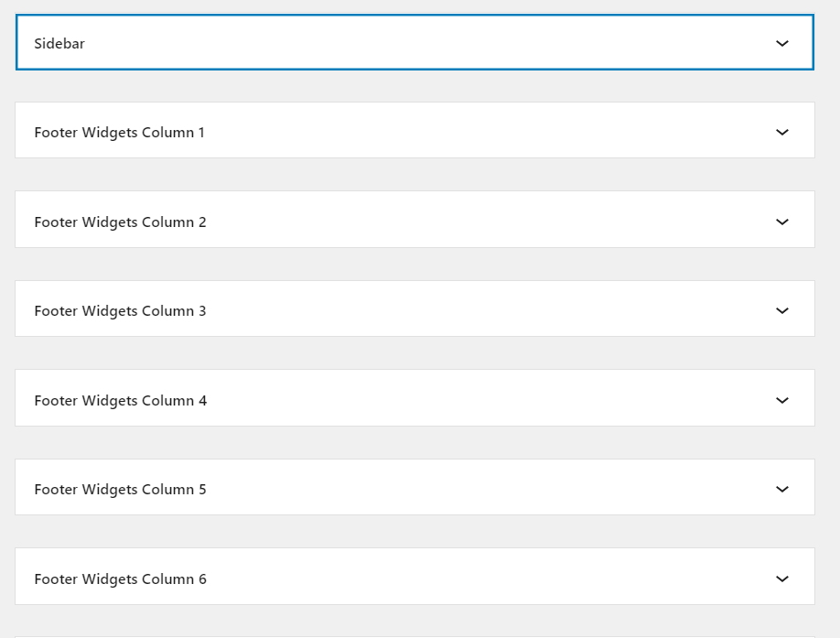Open Footer Widgets Column 2 using its arrow

[782, 222]
